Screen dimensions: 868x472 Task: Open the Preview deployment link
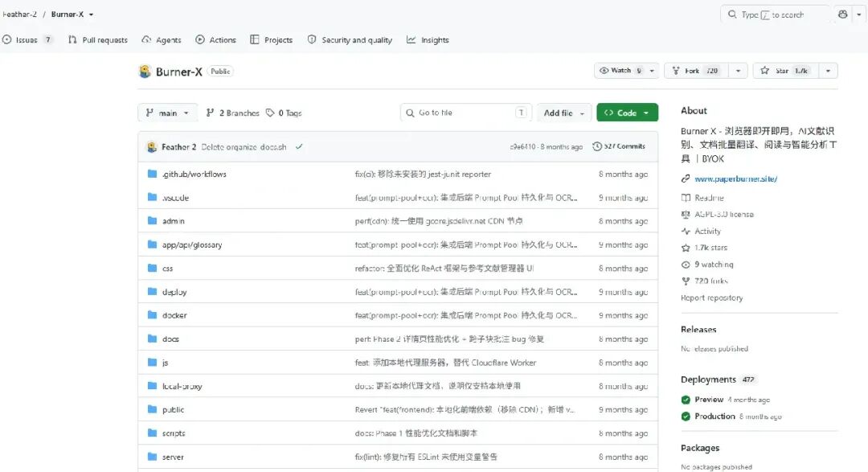(709, 400)
